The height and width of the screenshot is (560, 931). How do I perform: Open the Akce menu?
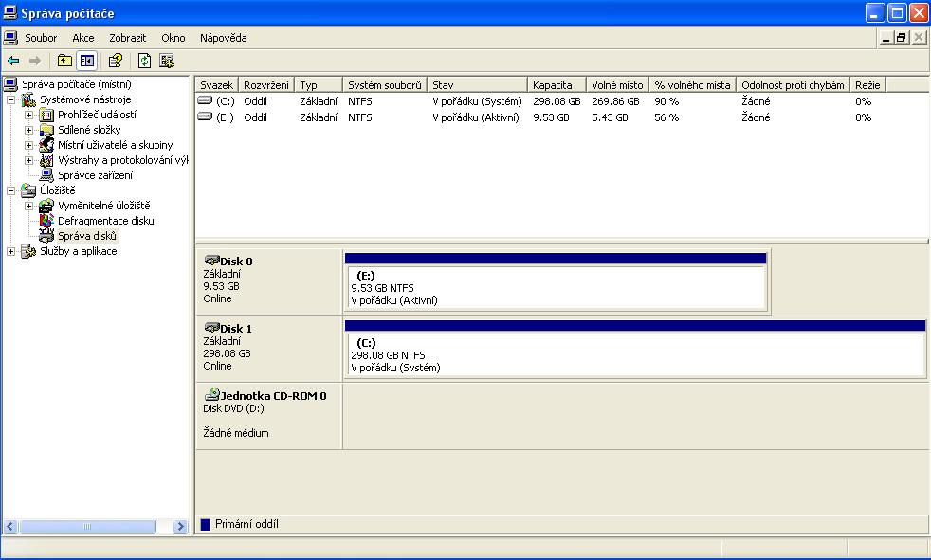coord(83,38)
